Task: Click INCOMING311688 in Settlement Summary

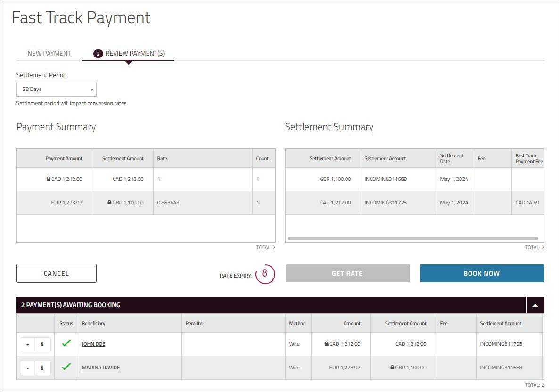Action: click(386, 179)
